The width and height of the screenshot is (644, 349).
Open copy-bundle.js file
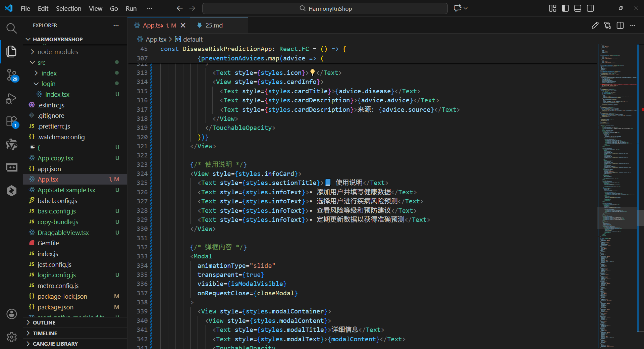(x=75, y=222)
